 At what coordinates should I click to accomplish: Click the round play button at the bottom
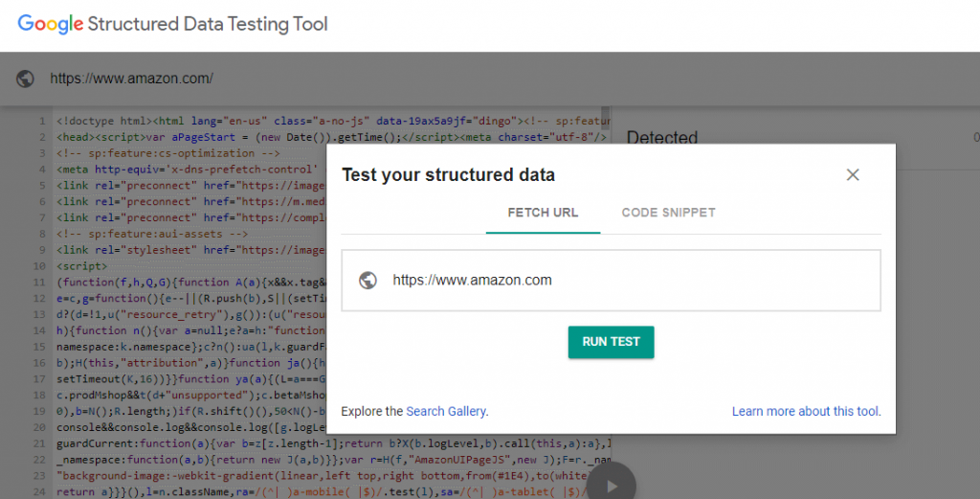[612, 486]
